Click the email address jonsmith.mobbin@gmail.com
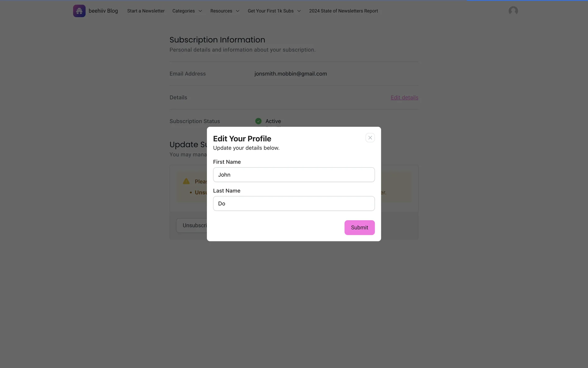 pos(290,74)
